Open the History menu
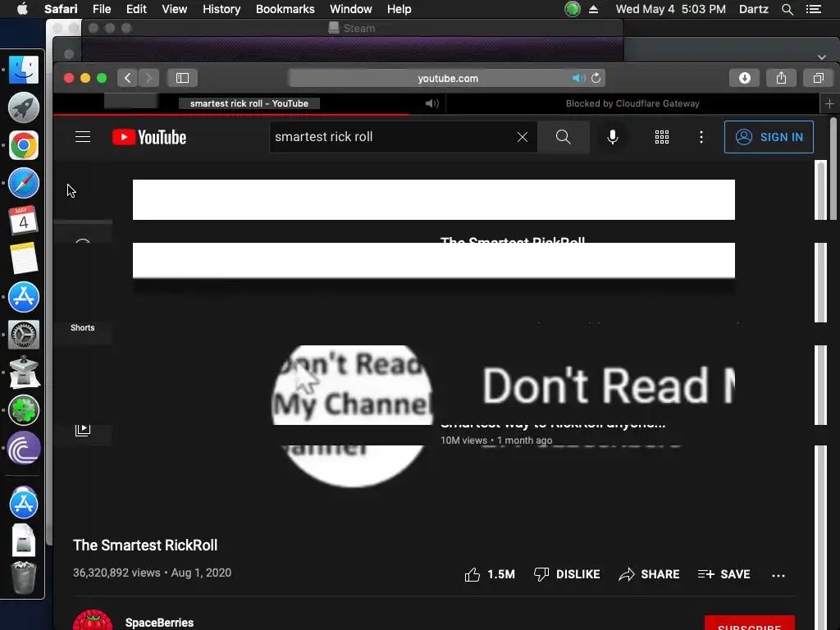The image size is (840, 630). coord(221,9)
